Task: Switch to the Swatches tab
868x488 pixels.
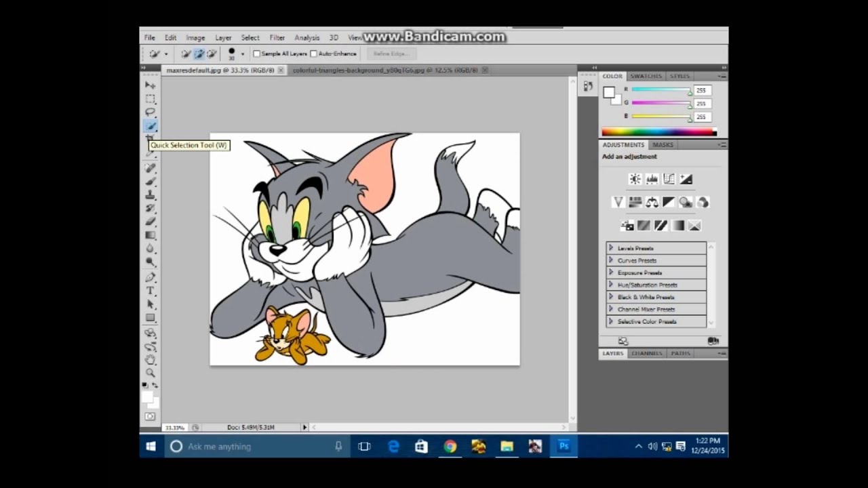Action: (x=646, y=76)
